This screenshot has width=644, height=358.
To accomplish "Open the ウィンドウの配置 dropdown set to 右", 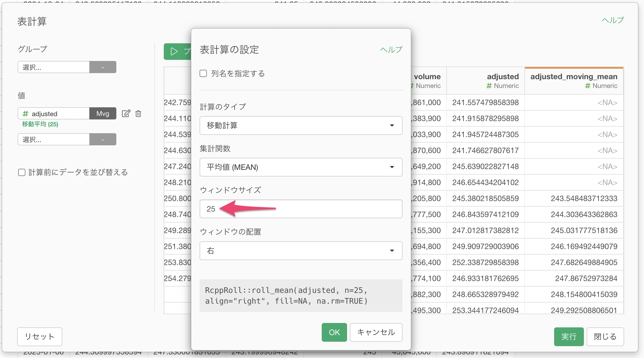I will tap(300, 251).
